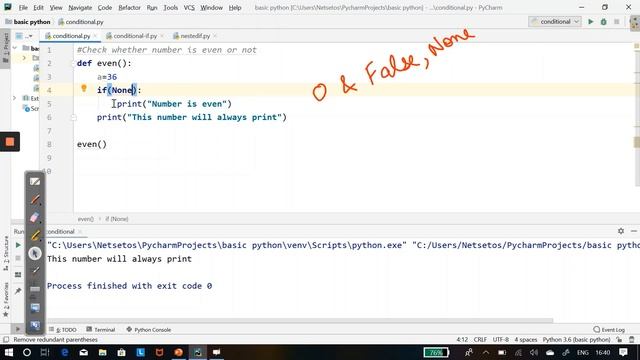Click the tool windows toggle at status bar left
Image resolution: width=640 pixels, height=360 pixels.
6,340
